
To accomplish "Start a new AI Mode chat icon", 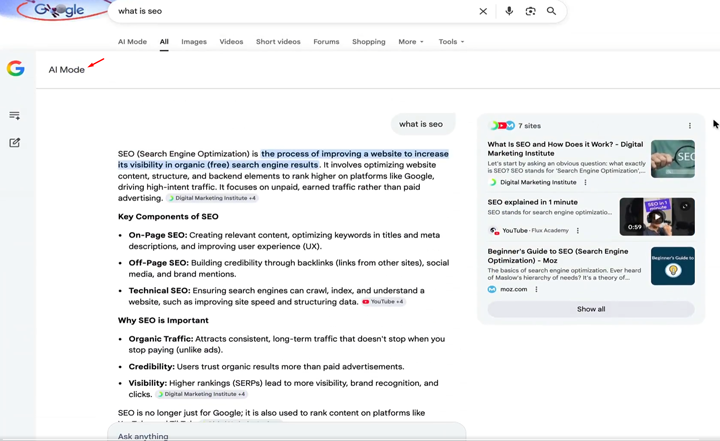I will pos(15,143).
